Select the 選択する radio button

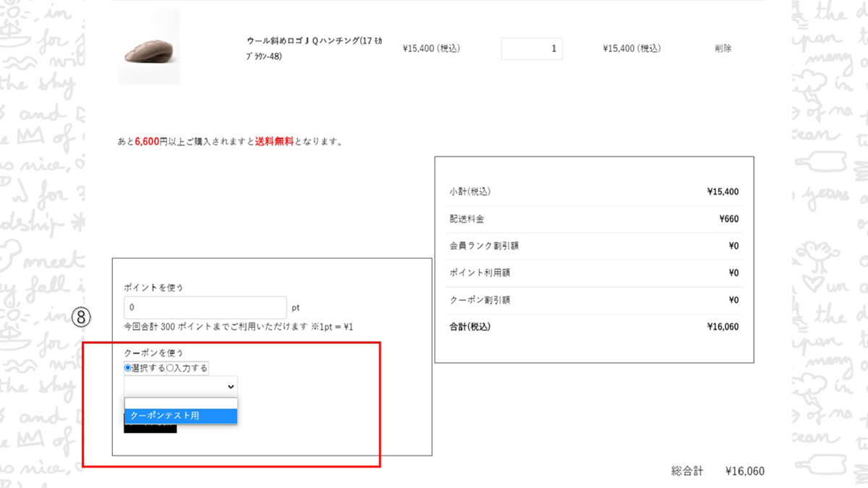[x=128, y=368]
